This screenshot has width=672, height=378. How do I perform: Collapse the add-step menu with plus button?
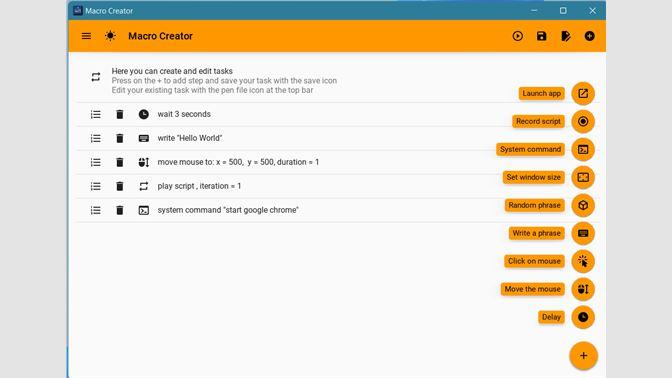click(x=583, y=356)
